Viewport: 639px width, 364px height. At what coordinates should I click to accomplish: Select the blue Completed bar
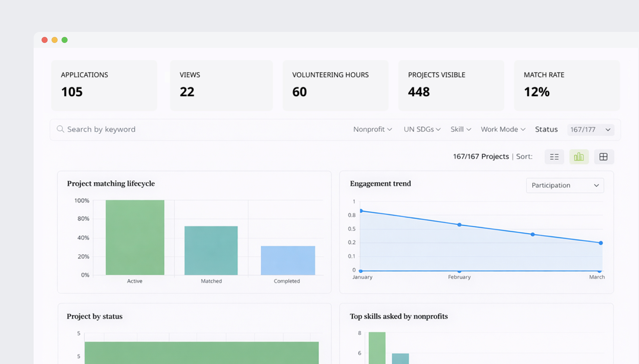pyautogui.click(x=288, y=260)
